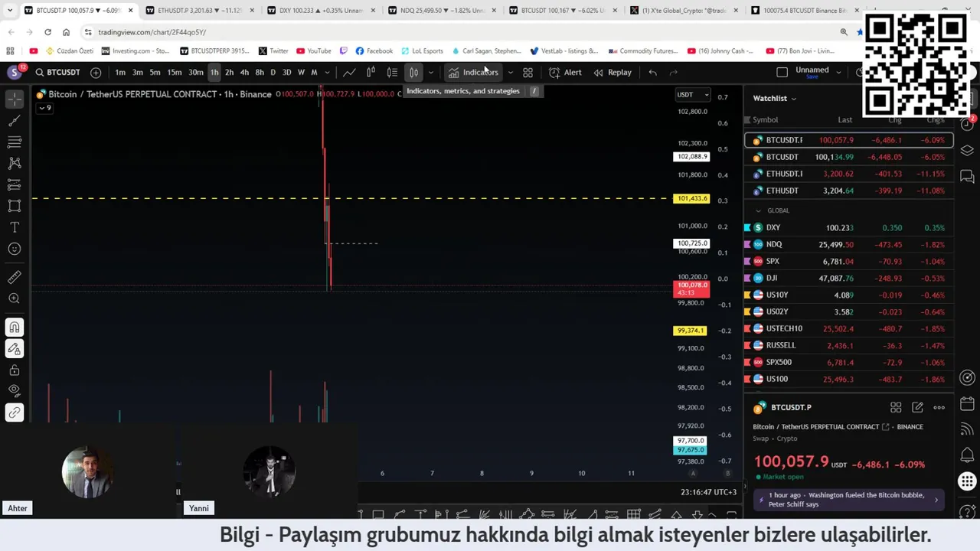Viewport: 980px width, 551px height.
Task: Select US10Y in the watchlist
Action: point(848,295)
